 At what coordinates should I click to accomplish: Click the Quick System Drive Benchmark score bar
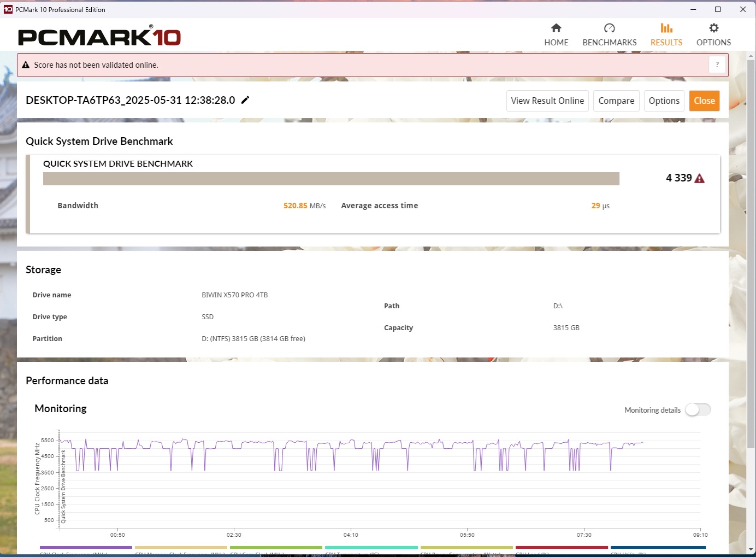click(331, 179)
